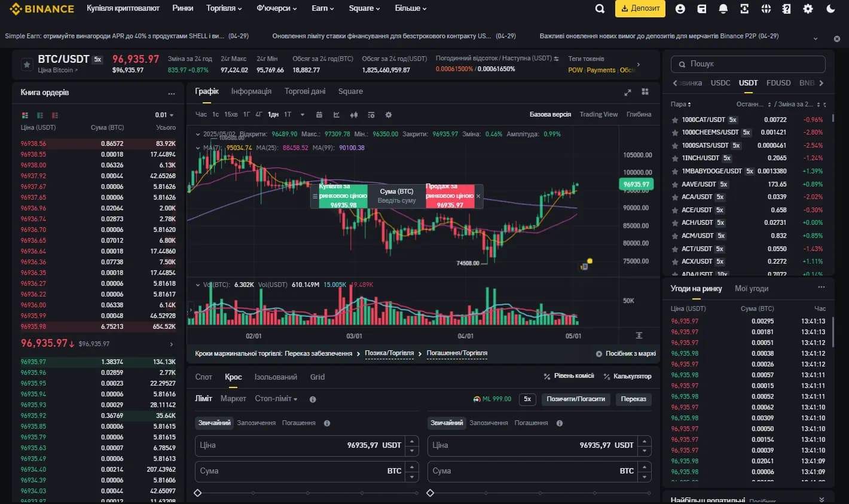Select the 15хв chart interval
This screenshot has height=504, width=849.
click(231, 114)
